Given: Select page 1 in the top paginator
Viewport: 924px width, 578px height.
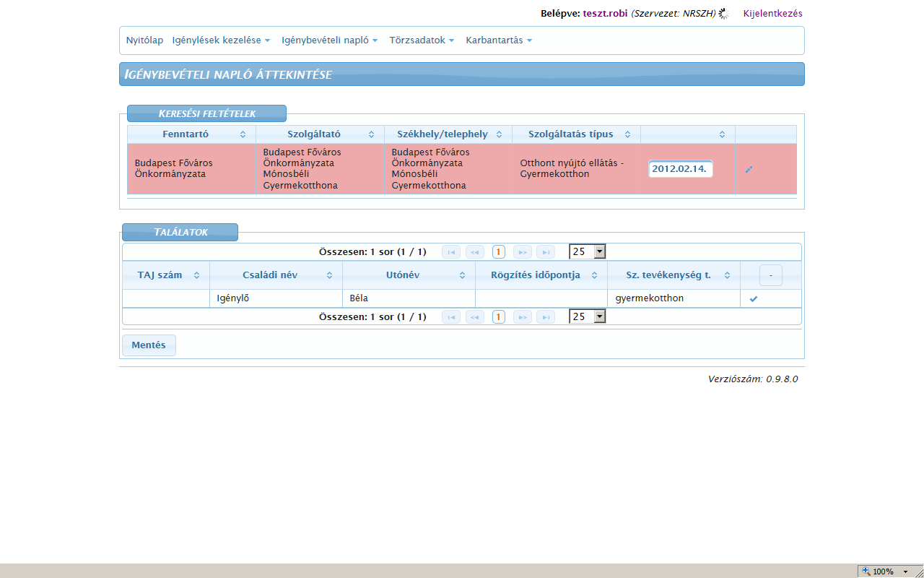Looking at the screenshot, I should 499,251.
